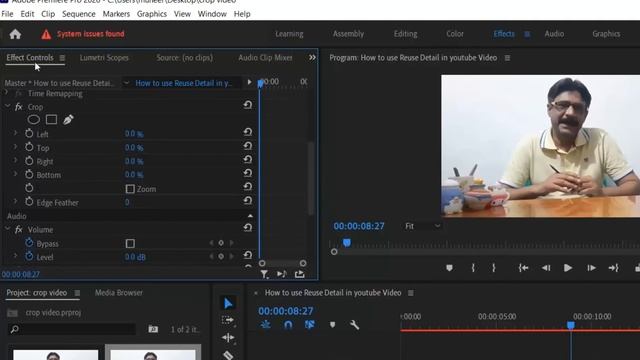Select the ellipse mask tool under Crop

click(x=33, y=120)
